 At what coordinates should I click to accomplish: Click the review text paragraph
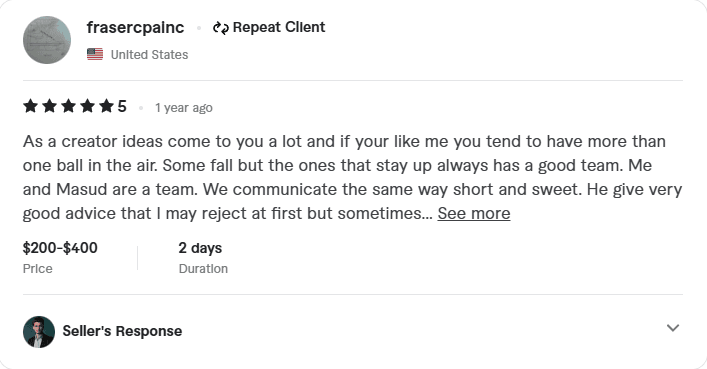click(353, 177)
